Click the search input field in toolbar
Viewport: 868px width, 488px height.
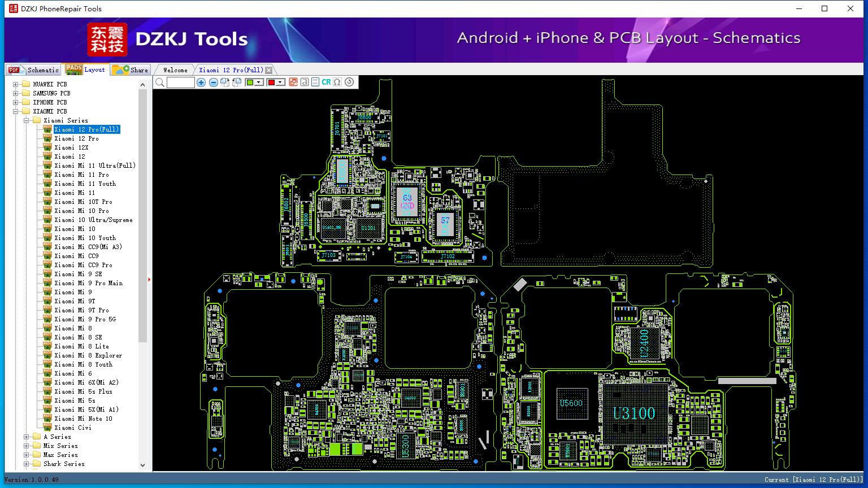pyautogui.click(x=181, y=82)
